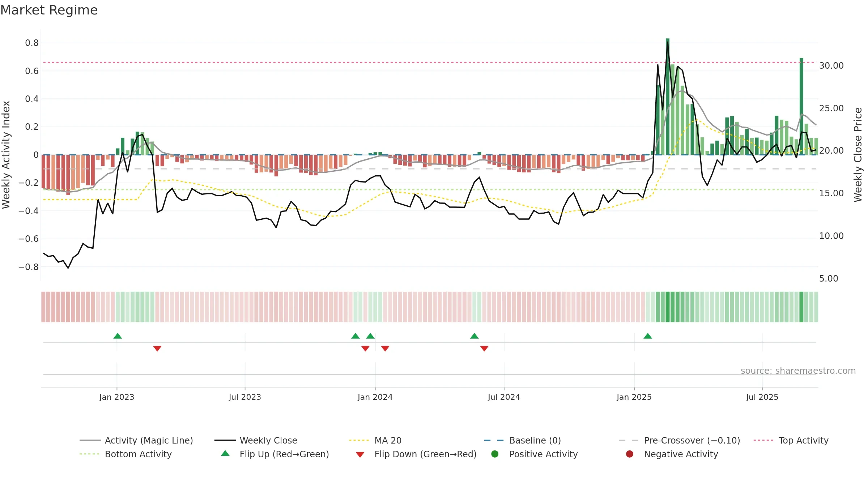This screenshot has height=488, width=868.
Task: Click the Top Activity legend entry
Action: click(791, 440)
